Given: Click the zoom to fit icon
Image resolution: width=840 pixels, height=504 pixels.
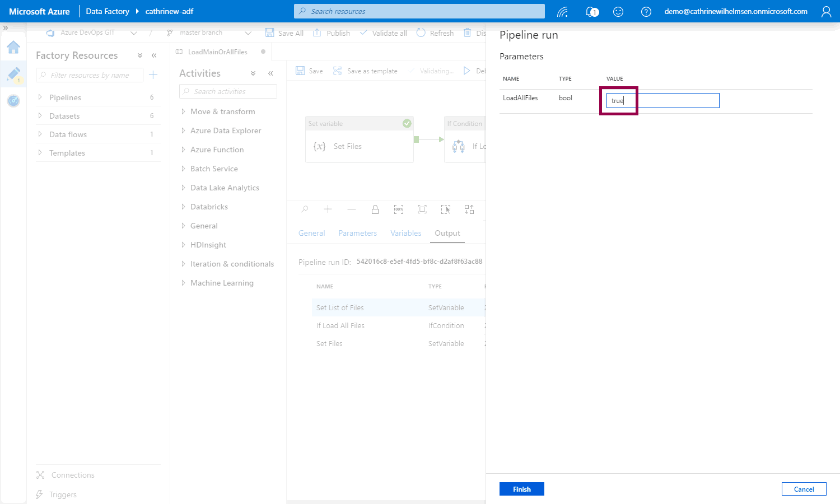Looking at the screenshot, I should coord(422,209).
